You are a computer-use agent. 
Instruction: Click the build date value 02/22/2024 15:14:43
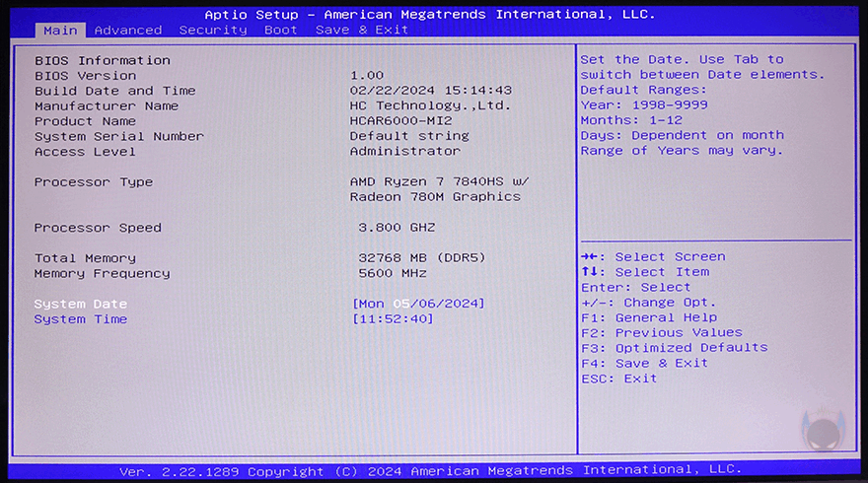(x=431, y=90)
